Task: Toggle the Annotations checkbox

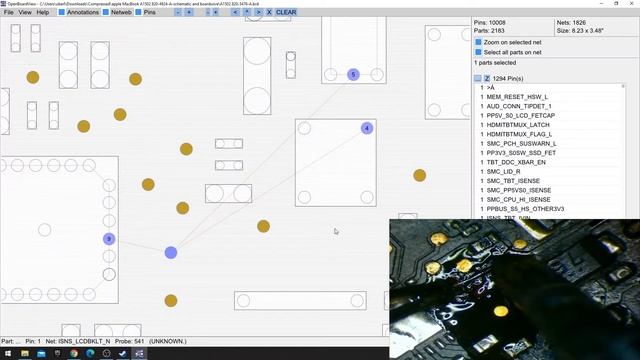Action: point(62,12)
